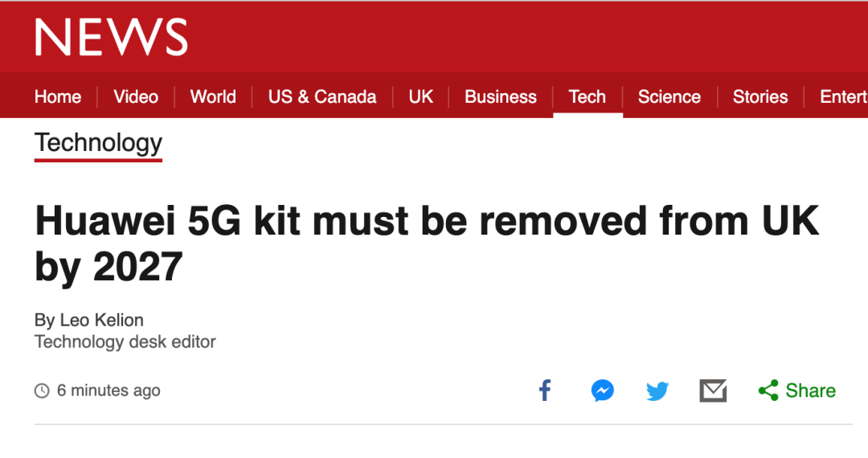Go to the Video section
868x458 pixels.
[x=136, y=97]
